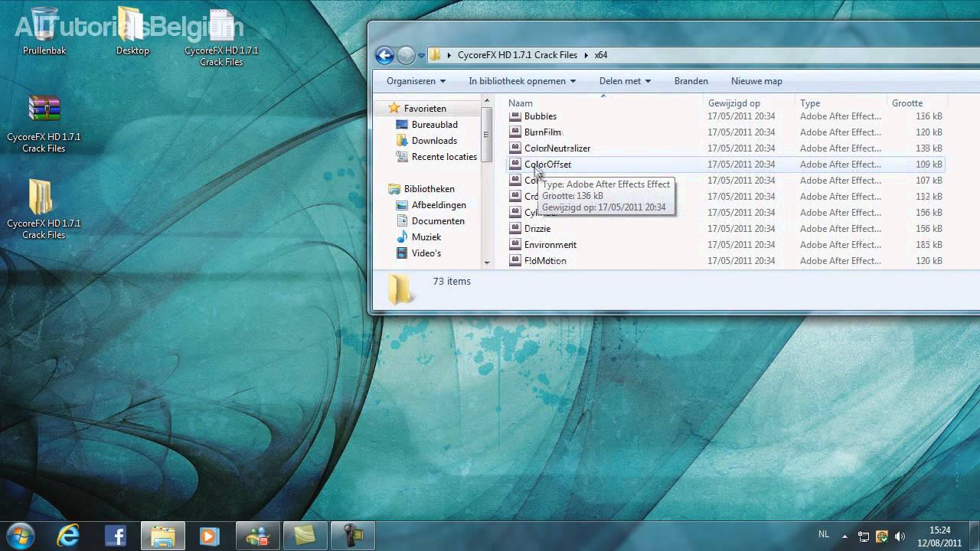Click the 185 kB size cell

click(929, 245)
